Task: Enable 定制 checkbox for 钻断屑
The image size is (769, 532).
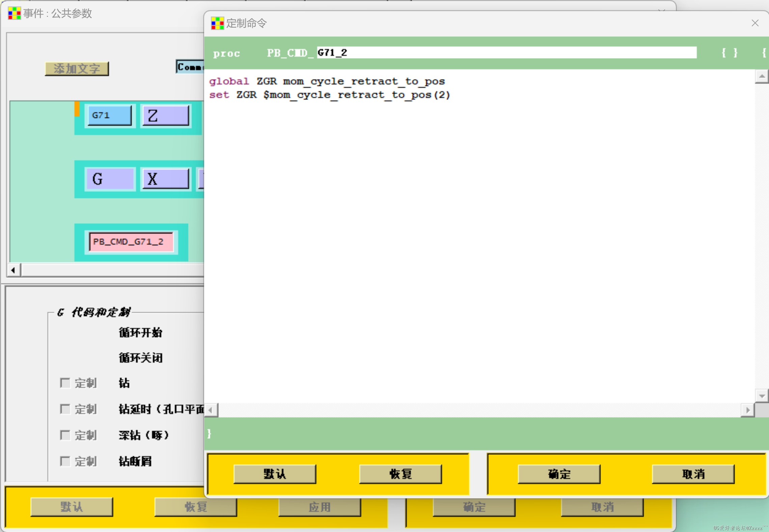Action: [x=65, y=461]
